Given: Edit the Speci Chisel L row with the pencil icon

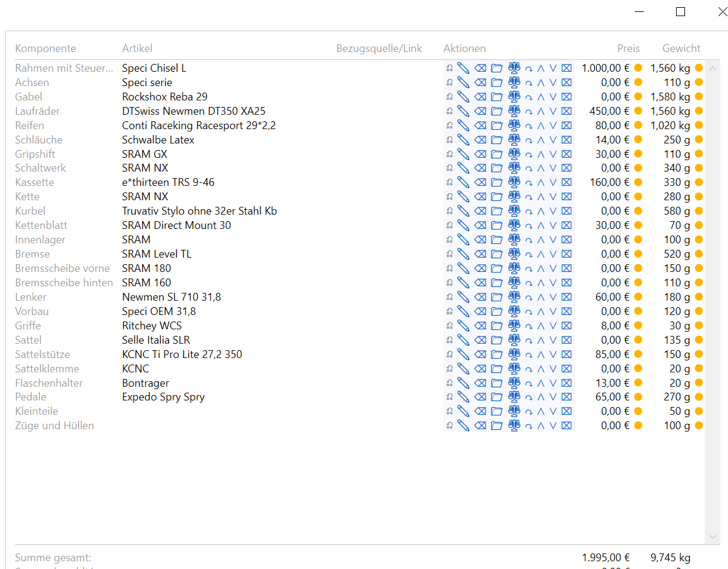Looking at the screenshot, I should 463,68.
